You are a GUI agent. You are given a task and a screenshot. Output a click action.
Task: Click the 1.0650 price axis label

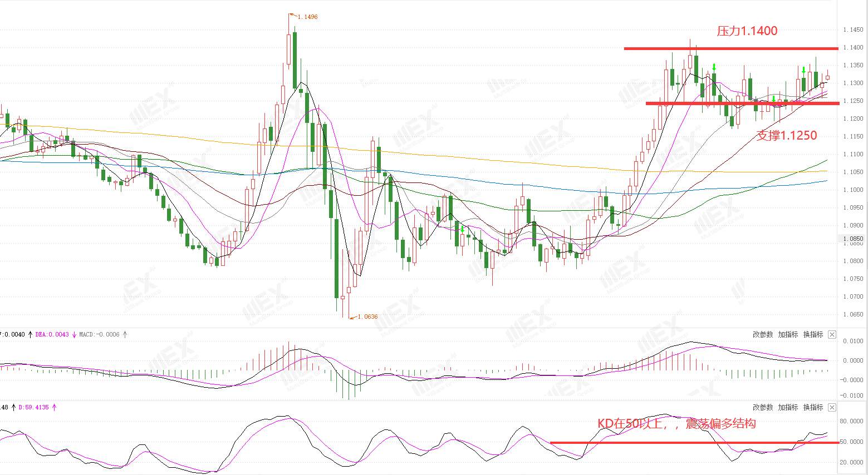(853, 314)
